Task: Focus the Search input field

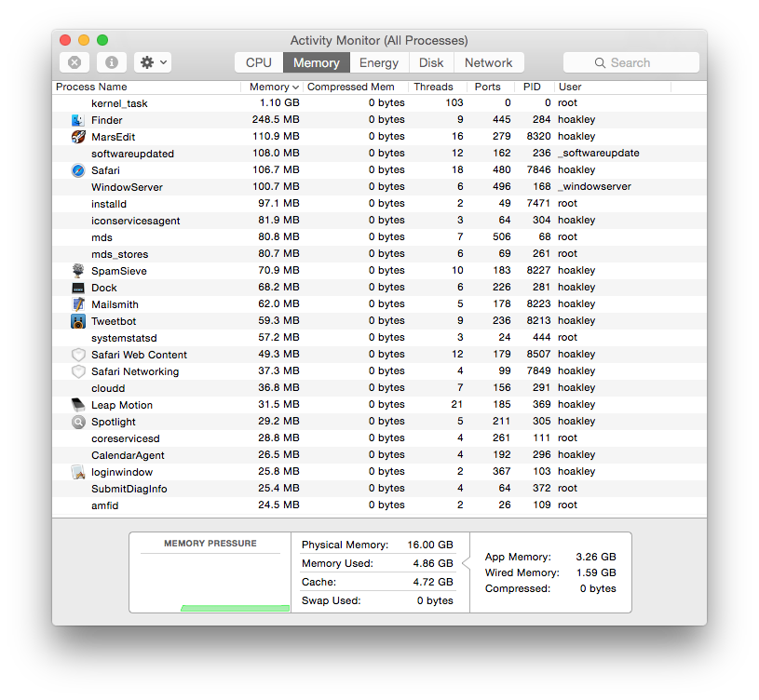Action: (x=631, y=63)
